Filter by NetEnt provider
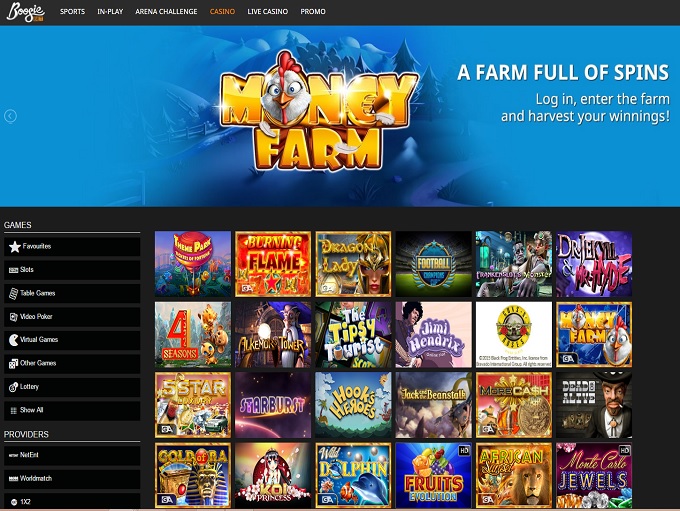This screenshot has height=511, width=680. tap(72, 455)
